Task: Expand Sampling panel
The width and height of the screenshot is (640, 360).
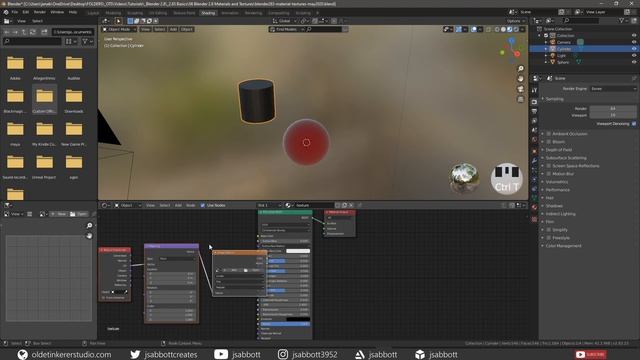Action: coord(554,99)
